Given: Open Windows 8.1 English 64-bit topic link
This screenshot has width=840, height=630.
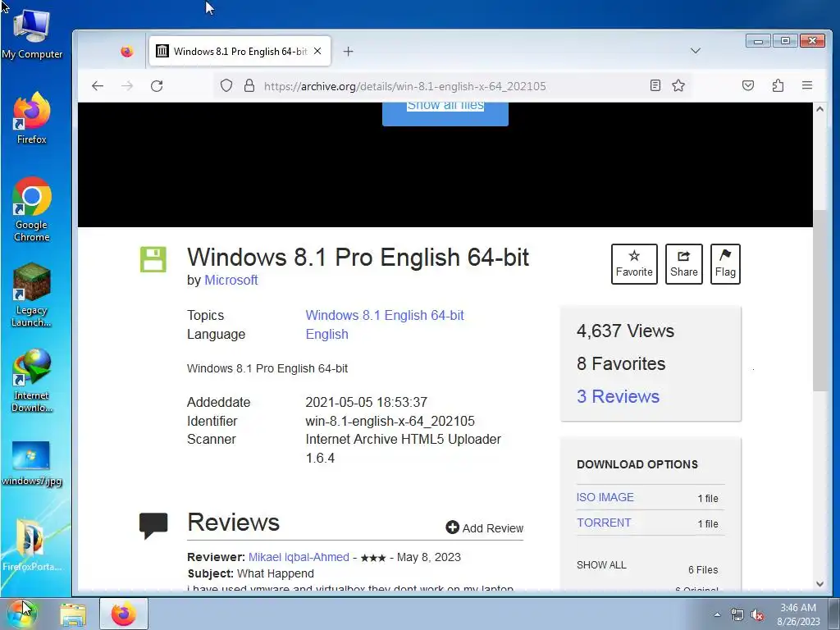Looking at the screenshot, I should 385,316.
